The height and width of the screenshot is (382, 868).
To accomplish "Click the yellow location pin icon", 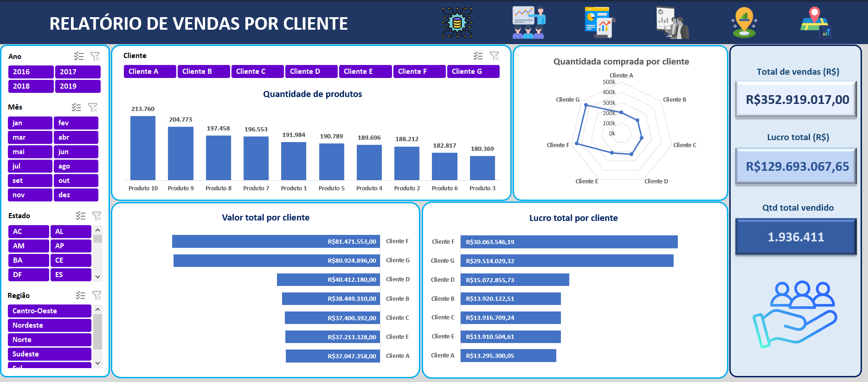I will (744, 22).
